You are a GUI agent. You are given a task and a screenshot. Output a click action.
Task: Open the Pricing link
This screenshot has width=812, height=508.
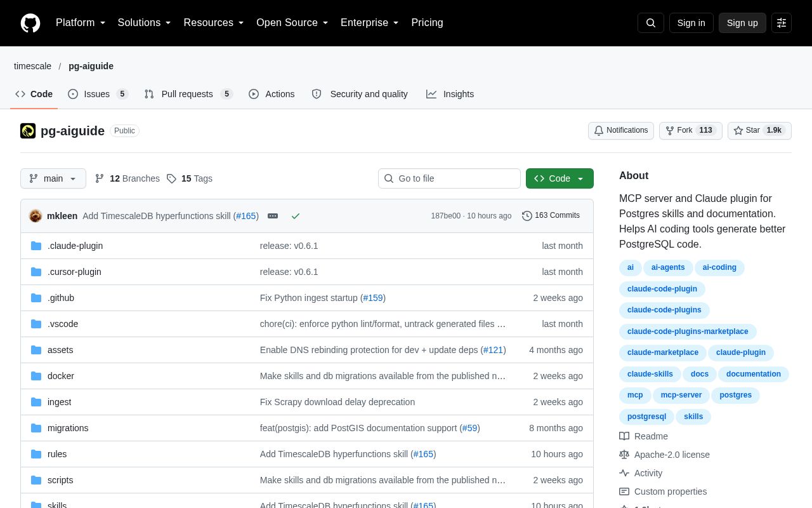coord(427,23)
